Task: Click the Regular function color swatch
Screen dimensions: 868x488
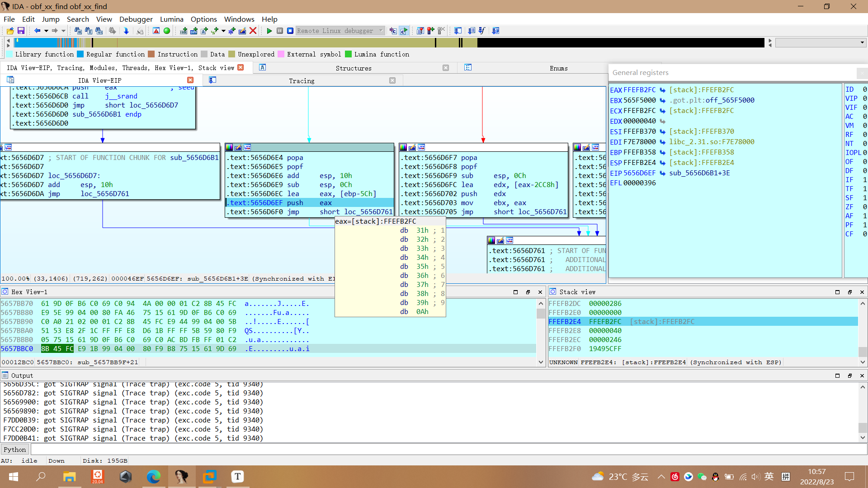Action: pos(80,54)
